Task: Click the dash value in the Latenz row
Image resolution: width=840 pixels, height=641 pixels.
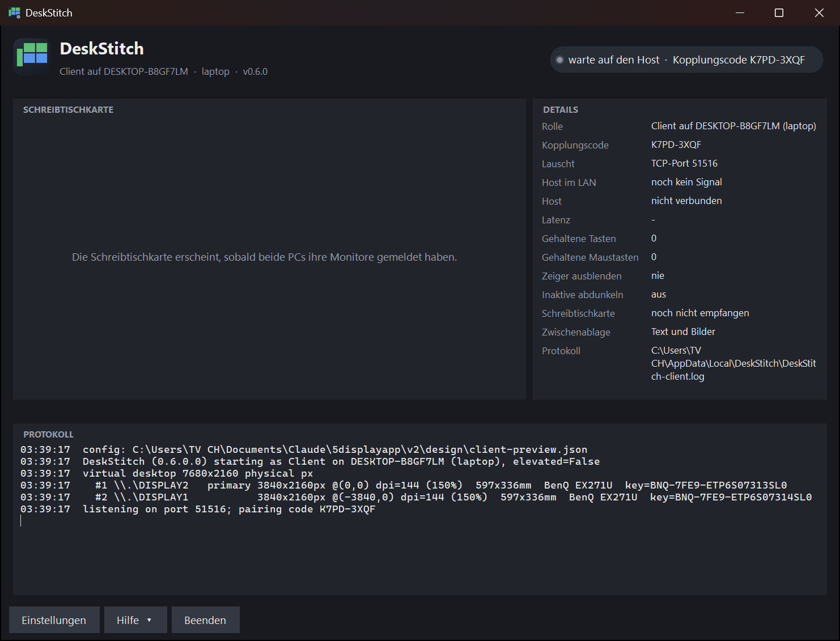Action: pos(653,219)
